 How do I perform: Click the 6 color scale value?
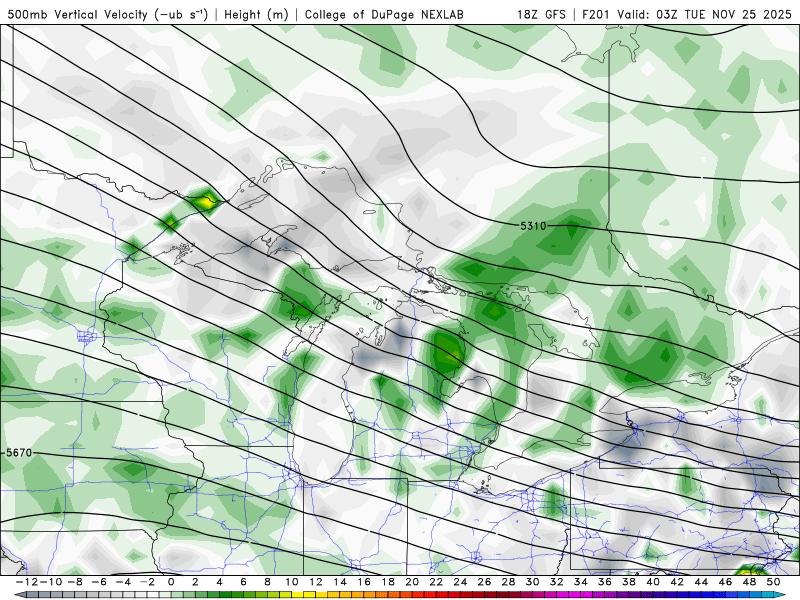243,582
